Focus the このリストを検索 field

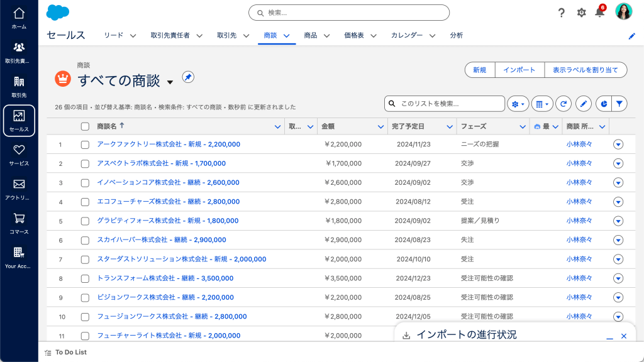[x=445, y=104]
